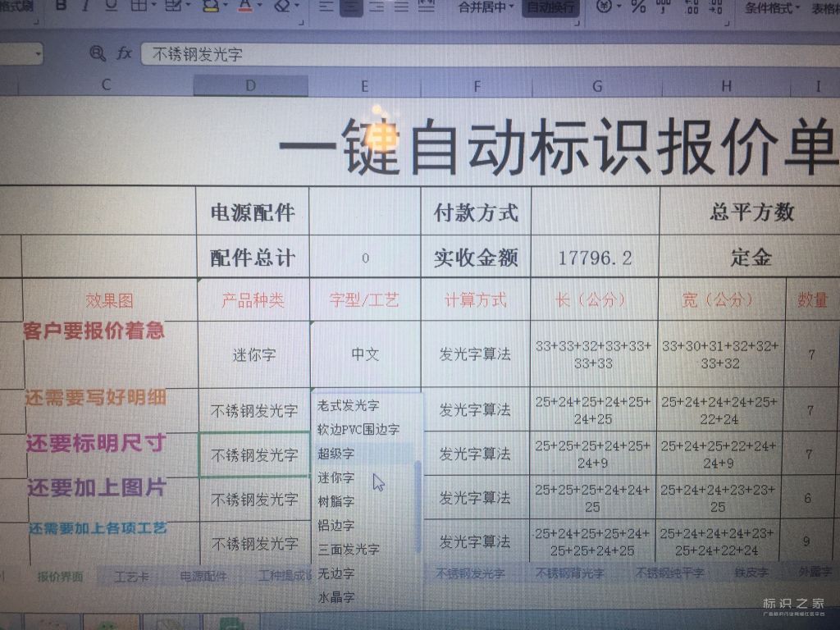Click the magnifier icon beside the formula bar

point(97,53)
